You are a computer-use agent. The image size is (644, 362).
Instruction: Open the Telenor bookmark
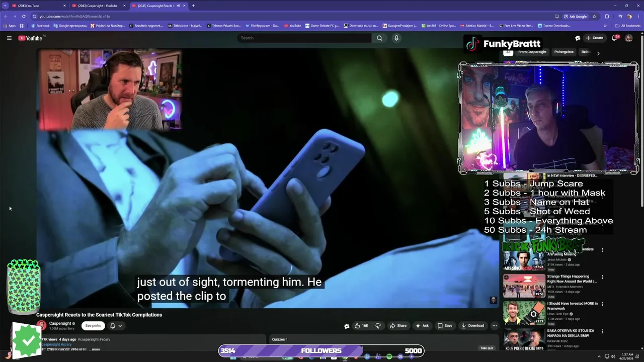224,26
